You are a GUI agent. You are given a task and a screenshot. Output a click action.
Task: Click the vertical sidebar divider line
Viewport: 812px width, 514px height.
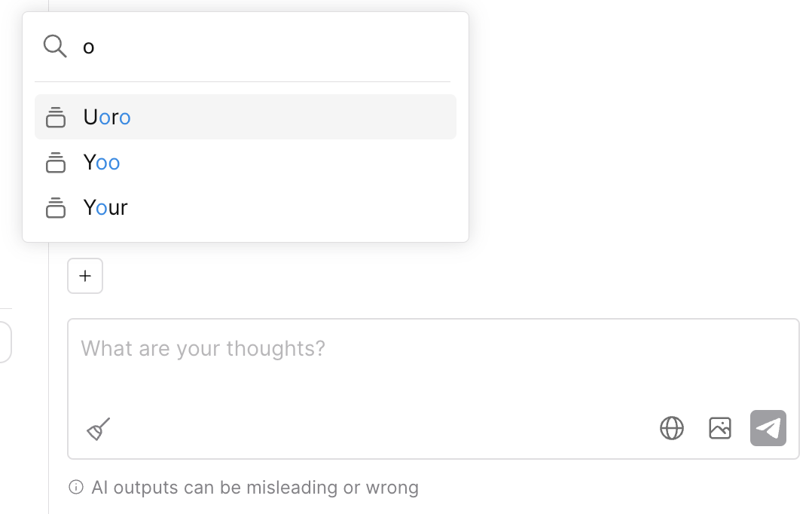pos(49,377)
